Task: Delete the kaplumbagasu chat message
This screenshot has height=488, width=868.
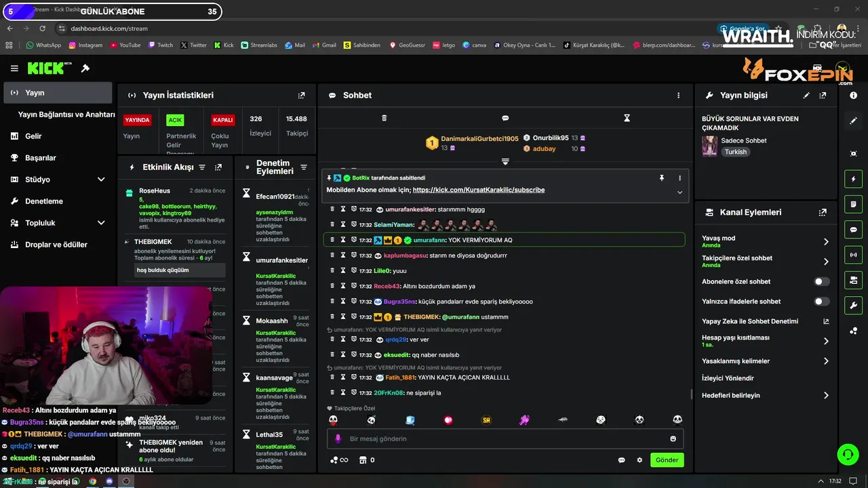Action: click(x=332, y=256)
